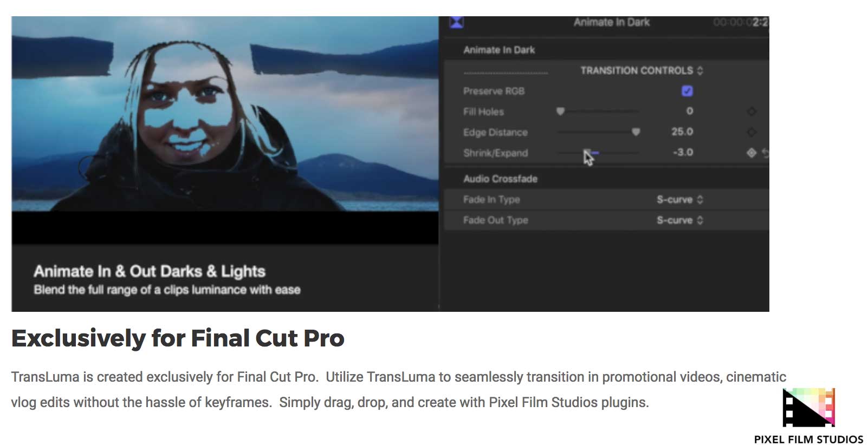Click the Shrink/Expand slider handle

click(x=587, y=153)
